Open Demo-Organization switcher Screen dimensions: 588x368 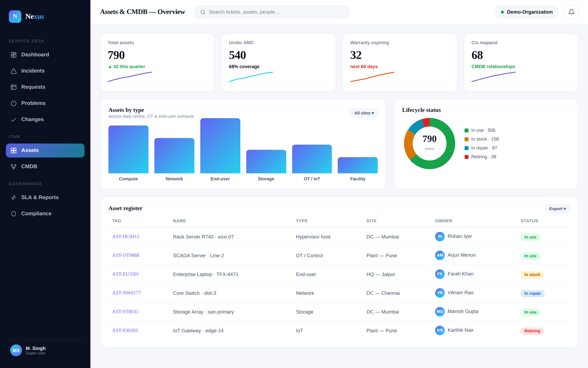tap(526, 12)
